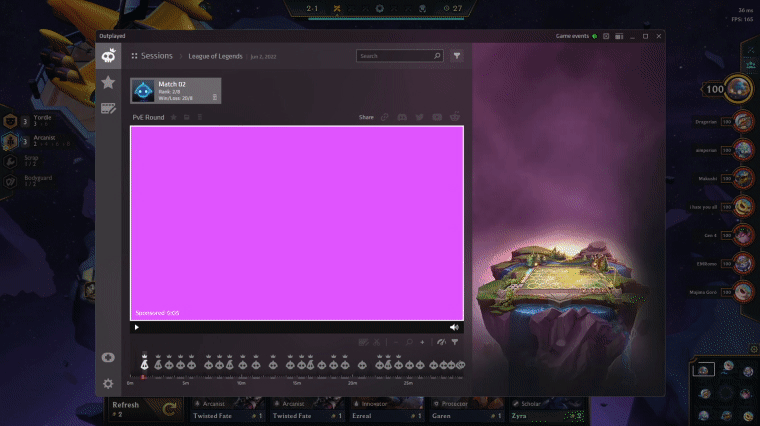Click own player portrait showing 100
This screenshot has width=760, height=426.
[x=738, y=89]
